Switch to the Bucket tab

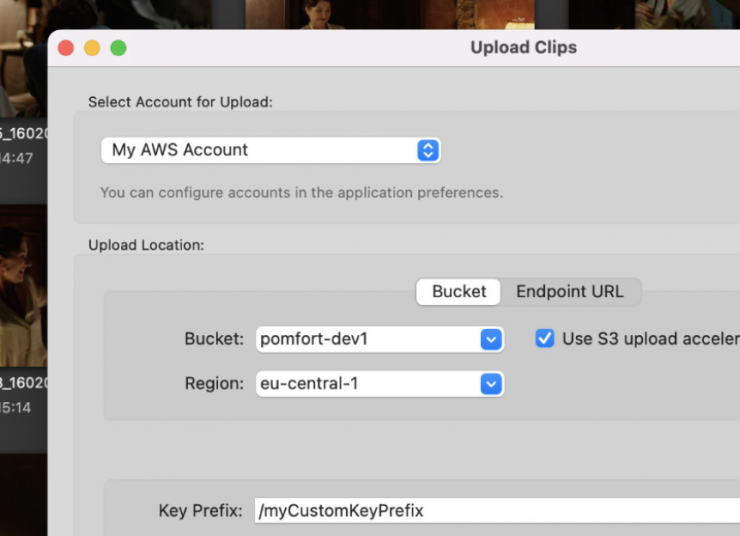[x=459, y=292]
